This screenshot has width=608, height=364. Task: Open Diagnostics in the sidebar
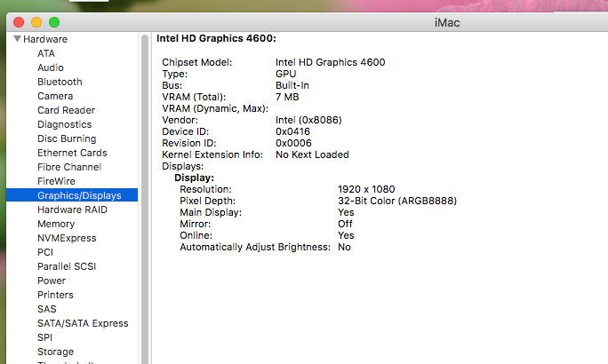click(65, 124)
